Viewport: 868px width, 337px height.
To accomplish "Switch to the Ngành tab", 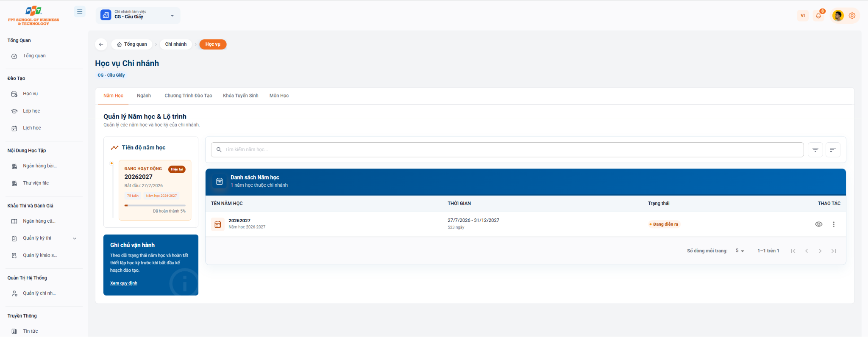I will [x=144, y=96].
